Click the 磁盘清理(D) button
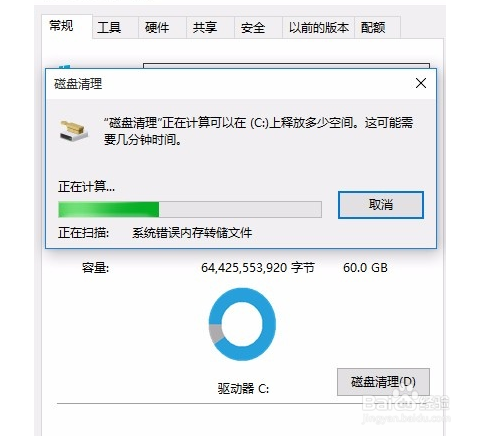479x436 pixels. pos(383,382)
